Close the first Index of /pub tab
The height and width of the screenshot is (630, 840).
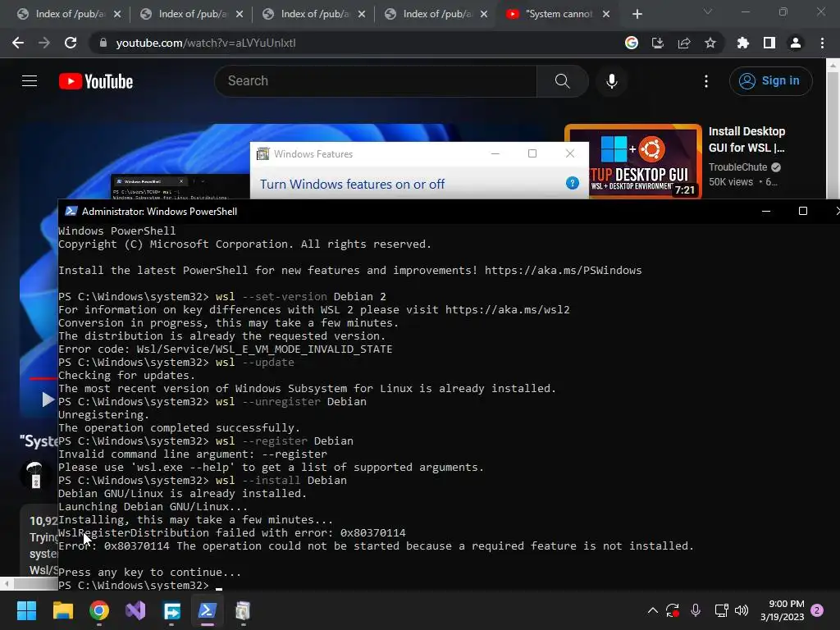pyautogui.click(x=117, y=14)
